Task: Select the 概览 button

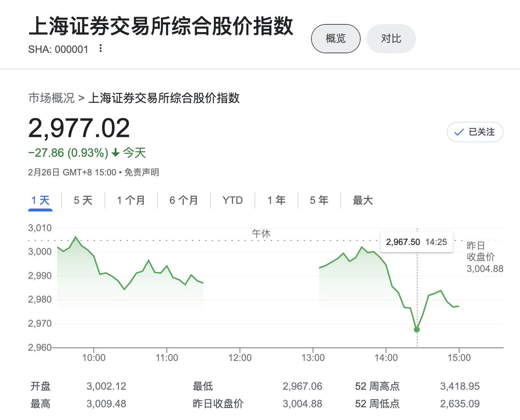Action: point(336,39)
